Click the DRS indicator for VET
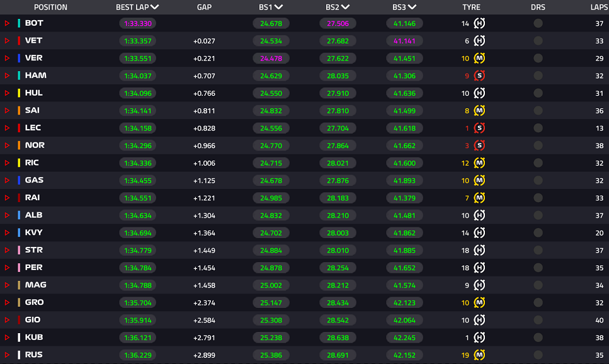The width and height of the screenshot is (609, 364). click(x=538, y=41)
